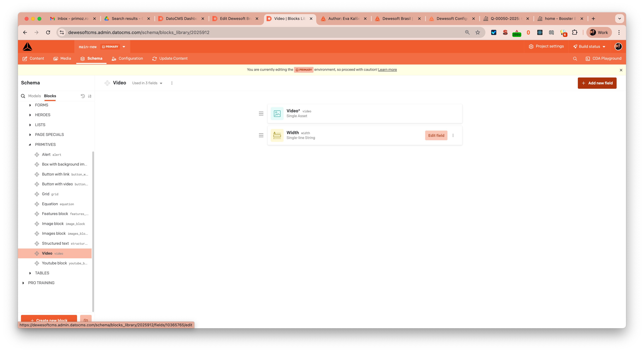Click the history icon in Blocks panel

tap(83, 96)
